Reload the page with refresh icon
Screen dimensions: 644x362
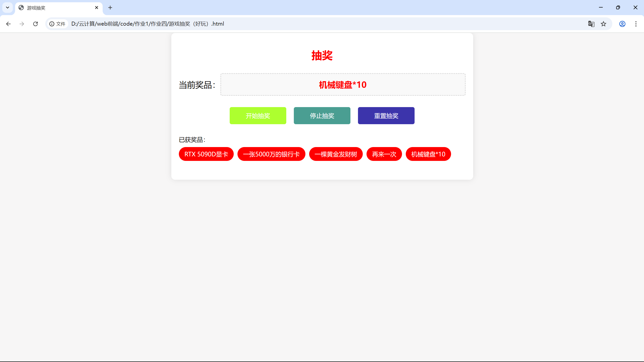tap(35, 24)
